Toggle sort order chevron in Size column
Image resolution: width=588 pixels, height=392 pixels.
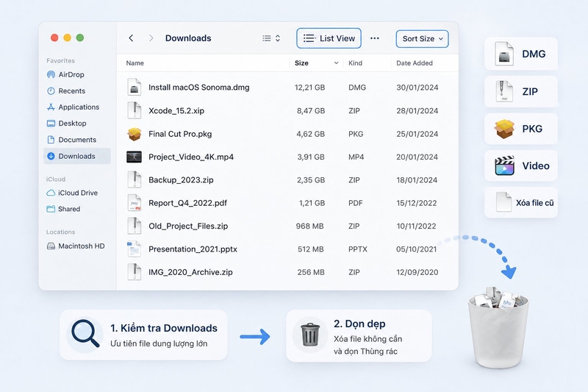tap(336, 63)
